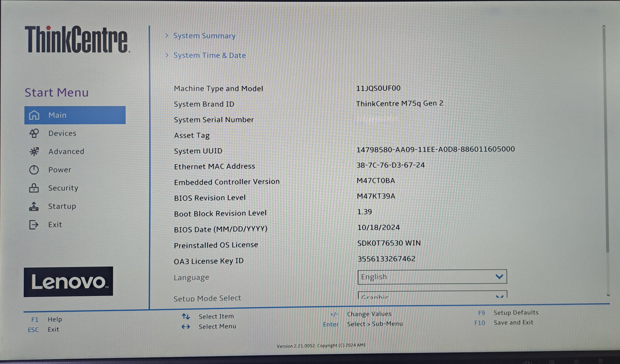Open System Time & Date submenu
Viewport: 620px width, 364px height.
click(210, 55)
